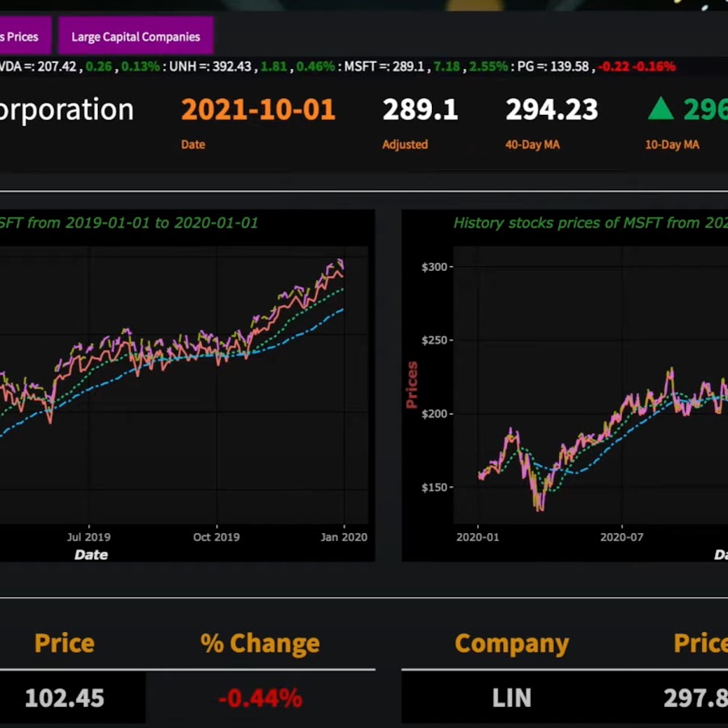Click the 102.45 price cell

tap(65, 698)
